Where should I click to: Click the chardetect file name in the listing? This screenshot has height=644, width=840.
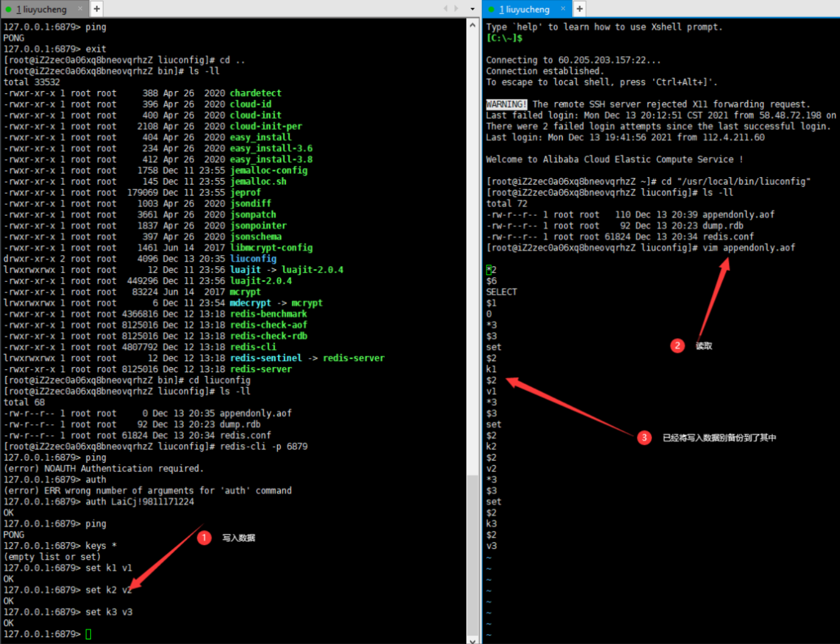point(256,93)
